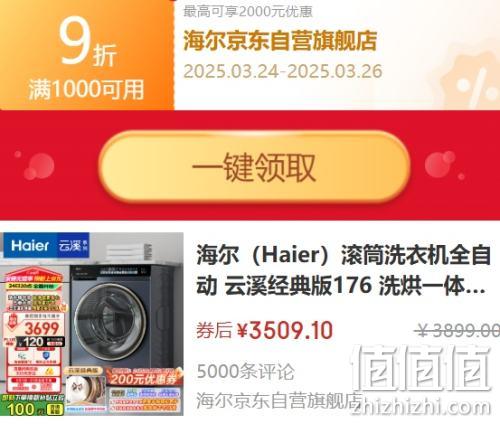Click the 云溪 series badge beside Haier logo

click(x=73, y=246)
